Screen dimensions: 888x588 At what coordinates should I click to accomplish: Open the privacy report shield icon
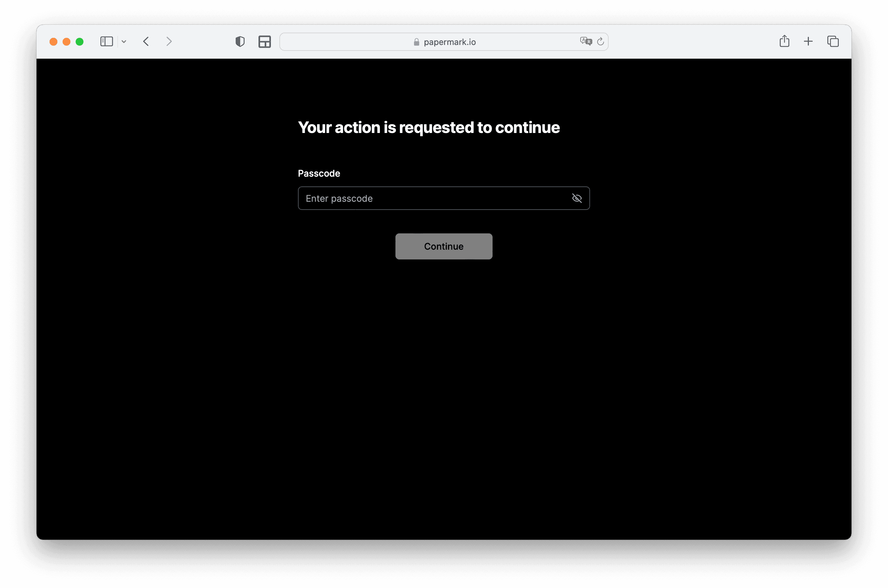click(240, 41)
